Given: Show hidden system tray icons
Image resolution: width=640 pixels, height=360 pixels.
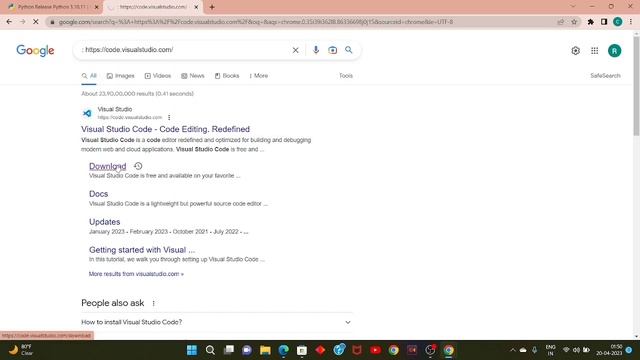Looking at the screenshot, I should click(x=513, y=350).
